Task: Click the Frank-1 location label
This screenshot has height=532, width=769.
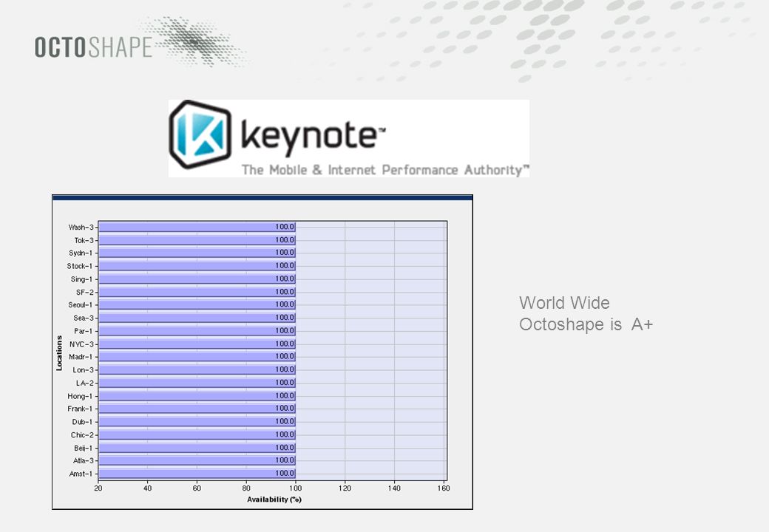Action: coord(80,409)
